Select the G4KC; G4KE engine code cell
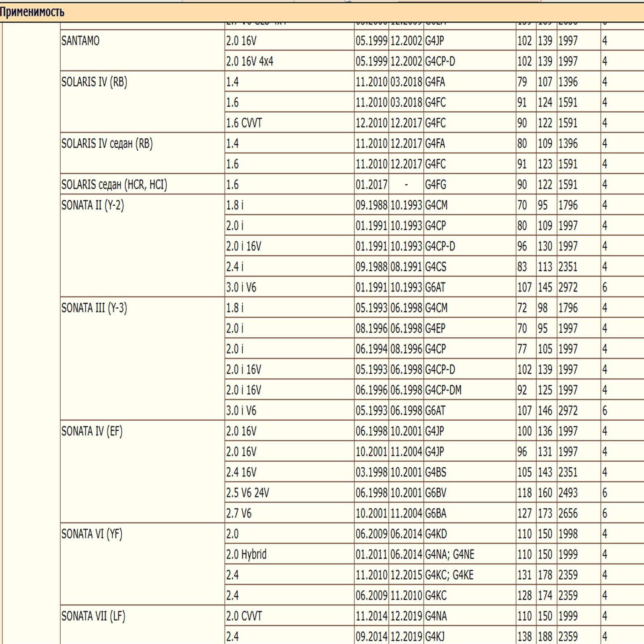This screenshot has height=644, width=644. point(449,575)
